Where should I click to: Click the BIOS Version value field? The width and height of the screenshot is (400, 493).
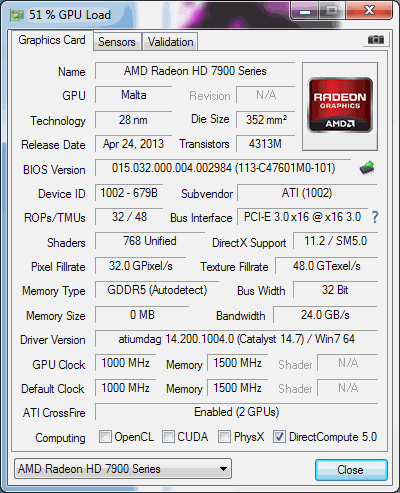(223, 168)
